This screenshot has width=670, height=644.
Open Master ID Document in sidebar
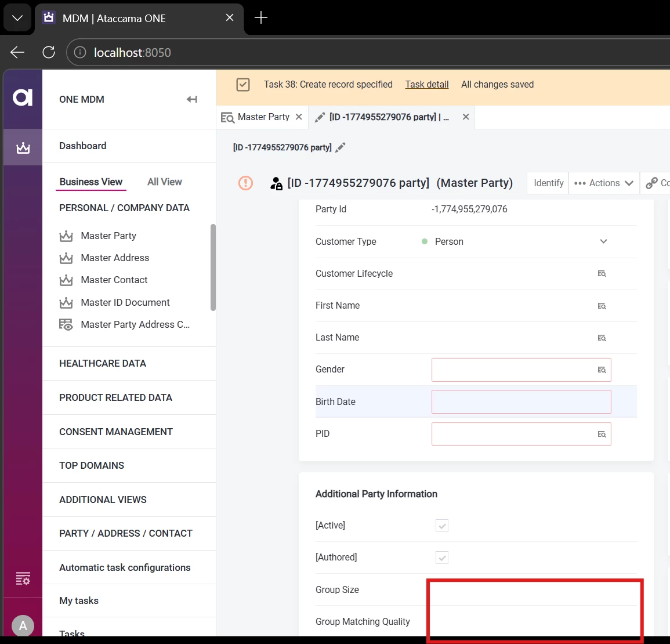(125, 302)
